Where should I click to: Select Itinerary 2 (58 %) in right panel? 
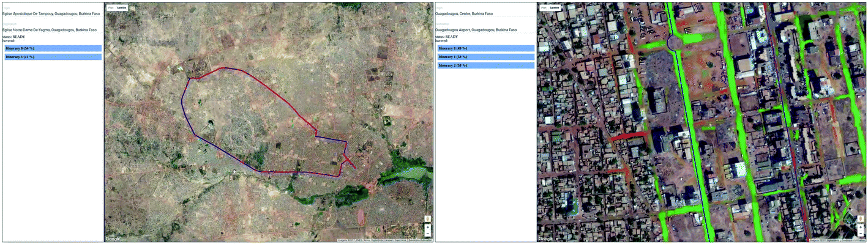(485, 65)
